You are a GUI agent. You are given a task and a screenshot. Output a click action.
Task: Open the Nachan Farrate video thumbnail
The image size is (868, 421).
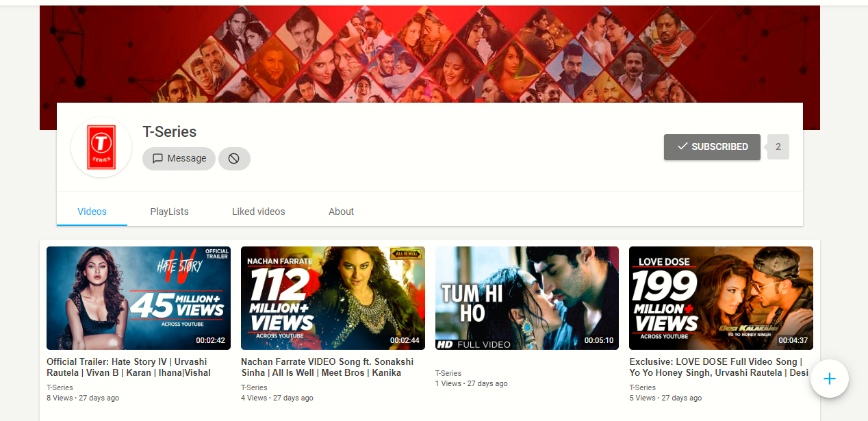point(333,298)
